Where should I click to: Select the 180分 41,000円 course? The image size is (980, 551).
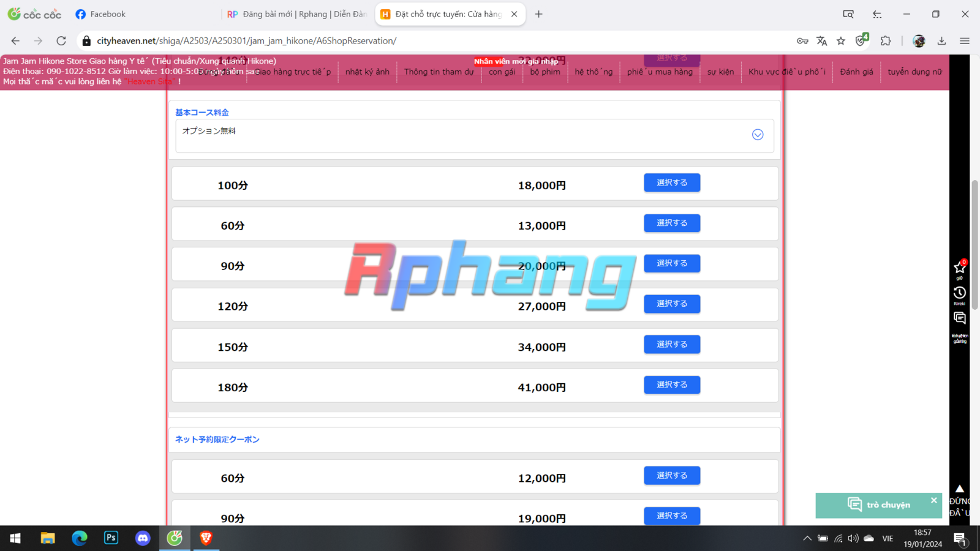tap(672, 384)
